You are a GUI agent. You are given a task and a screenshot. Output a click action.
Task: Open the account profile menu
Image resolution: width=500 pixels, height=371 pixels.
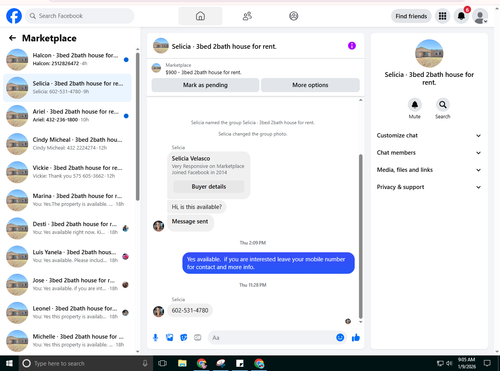[480, 16]
